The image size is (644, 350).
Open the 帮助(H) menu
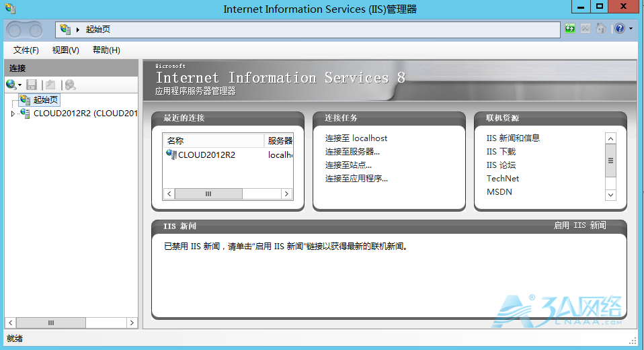106,50
